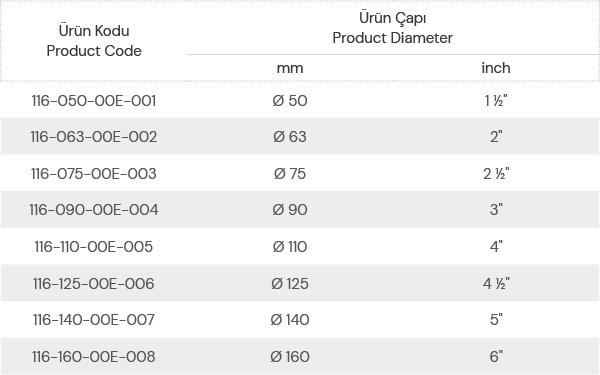Click the inch sub-column header
The height and width of the screenshot is (375, 600).
point(496,68)
